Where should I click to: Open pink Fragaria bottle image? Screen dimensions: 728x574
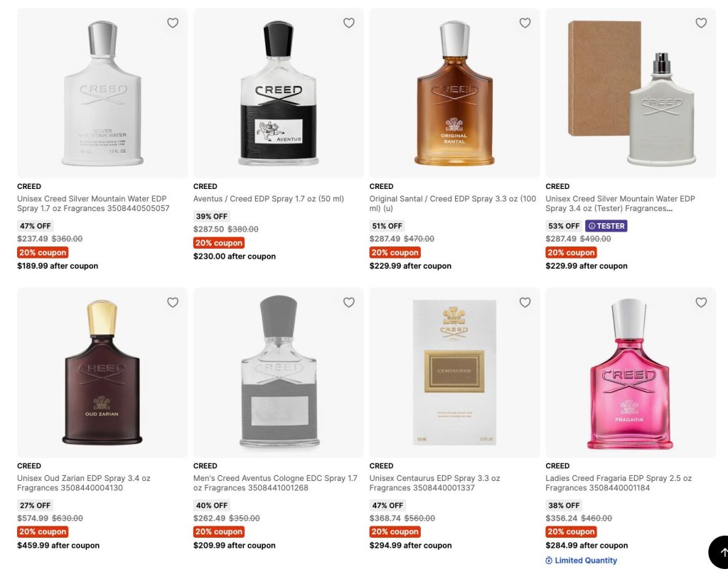[x=631, y=373]
